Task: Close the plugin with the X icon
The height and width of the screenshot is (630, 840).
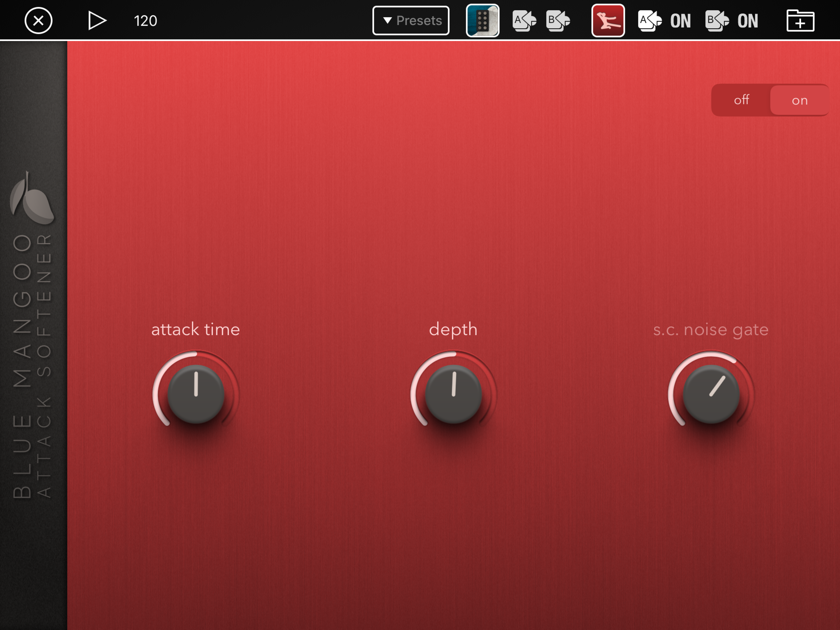Action: (x=38, y=21)
